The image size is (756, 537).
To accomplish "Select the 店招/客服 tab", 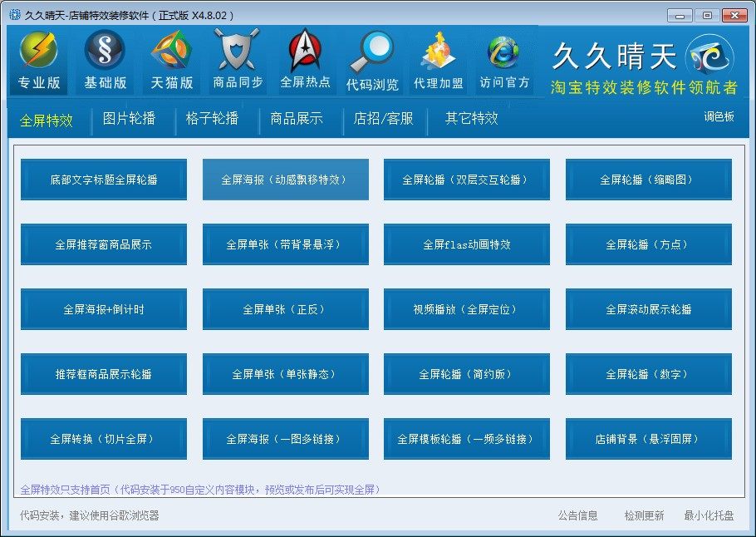I will 383,119.
